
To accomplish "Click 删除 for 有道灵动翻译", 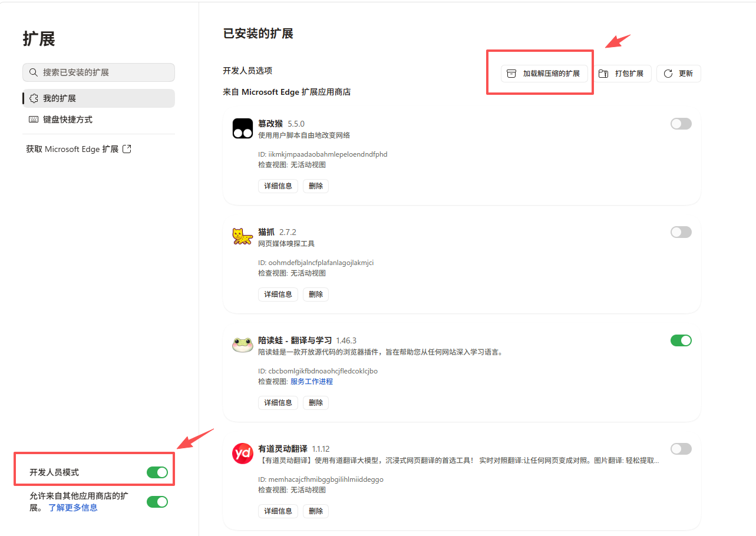I will pyautogui.click(x=316, y=511).
